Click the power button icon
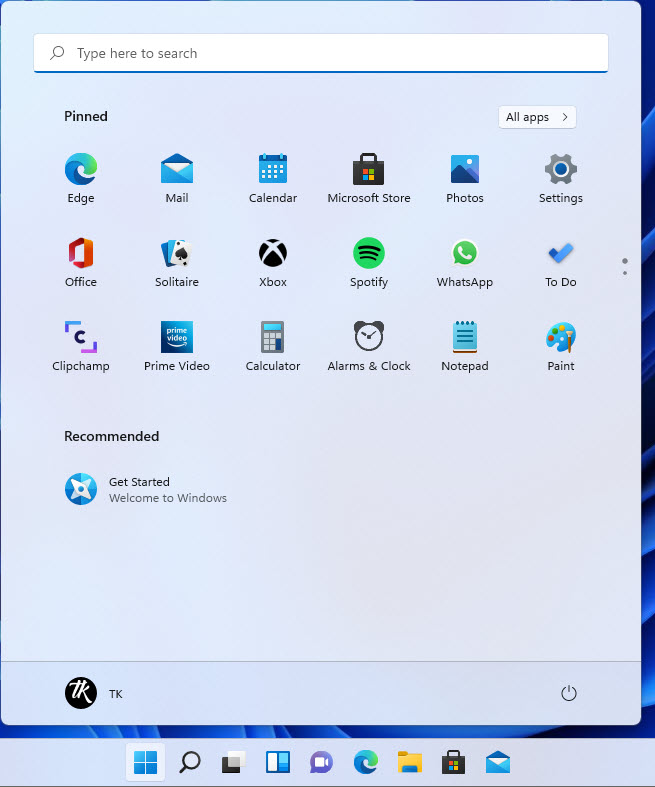 (569, 693)
